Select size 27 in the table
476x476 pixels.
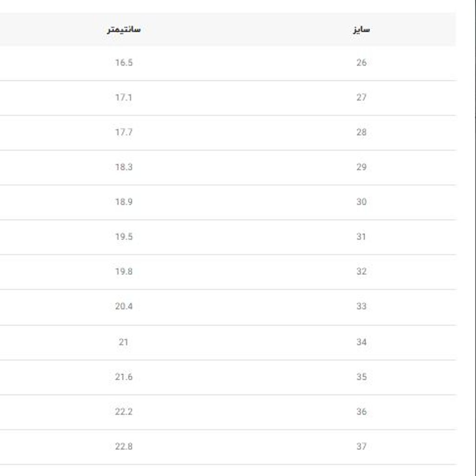(x=361, y=98)
